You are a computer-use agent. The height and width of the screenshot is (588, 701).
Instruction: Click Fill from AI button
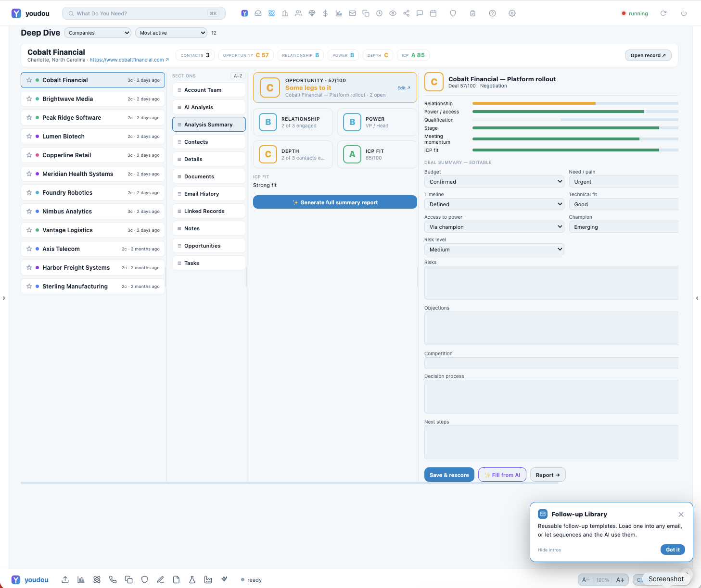[502, 475]
